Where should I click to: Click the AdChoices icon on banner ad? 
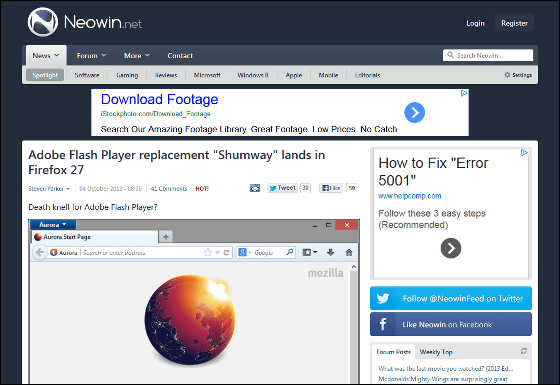click(464, 93)
